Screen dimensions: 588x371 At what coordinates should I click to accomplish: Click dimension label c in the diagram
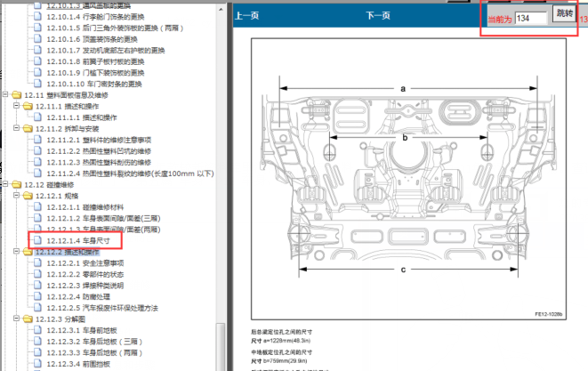click(403, 270)
